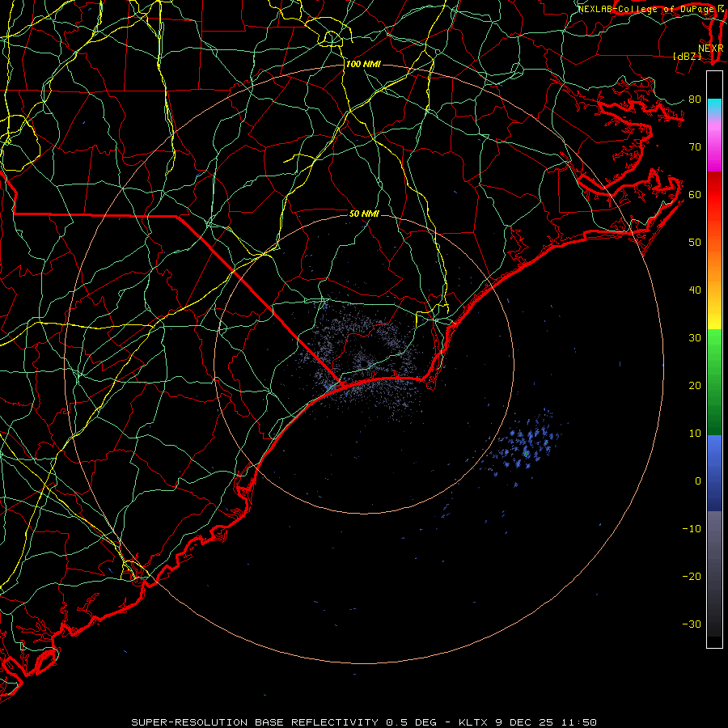Image resolution: width=728 pixels, height=728 pixels.
Task: Click the '10' value on color scale
Action: (x=695, y=434)
